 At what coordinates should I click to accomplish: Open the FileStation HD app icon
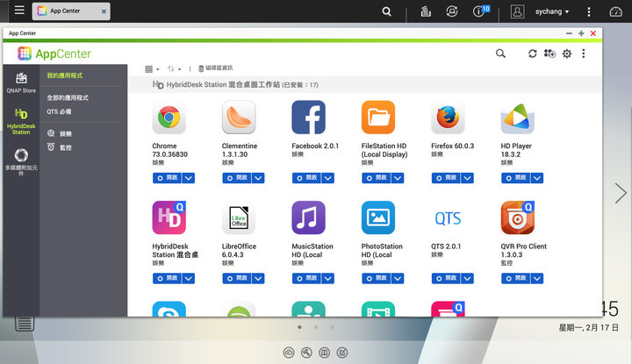pyautogui.click(x=378, y=118)
